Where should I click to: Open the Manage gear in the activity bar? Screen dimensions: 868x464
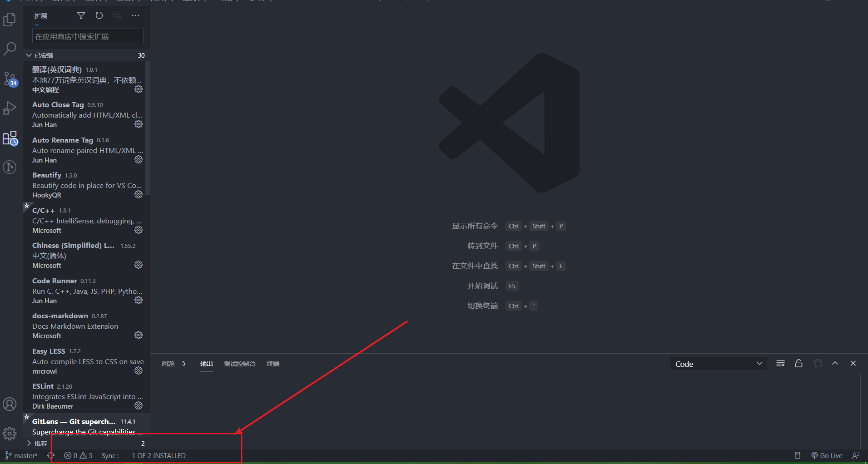point(10,434)
